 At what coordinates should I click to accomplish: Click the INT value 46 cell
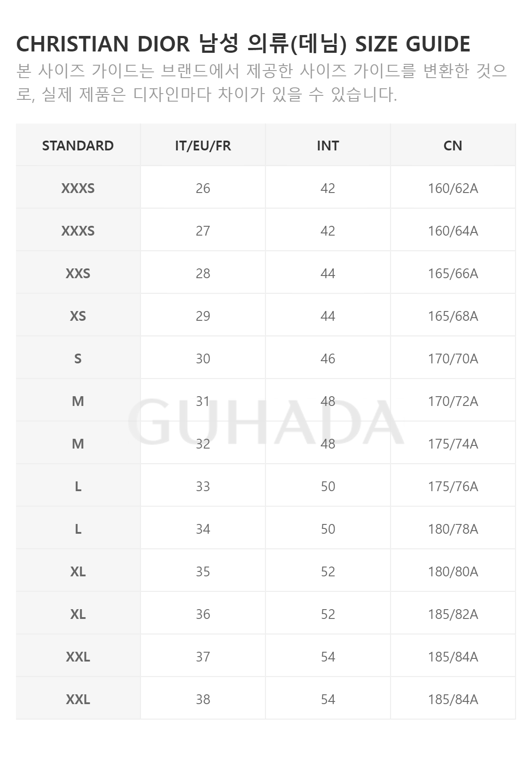coord(328,358)
